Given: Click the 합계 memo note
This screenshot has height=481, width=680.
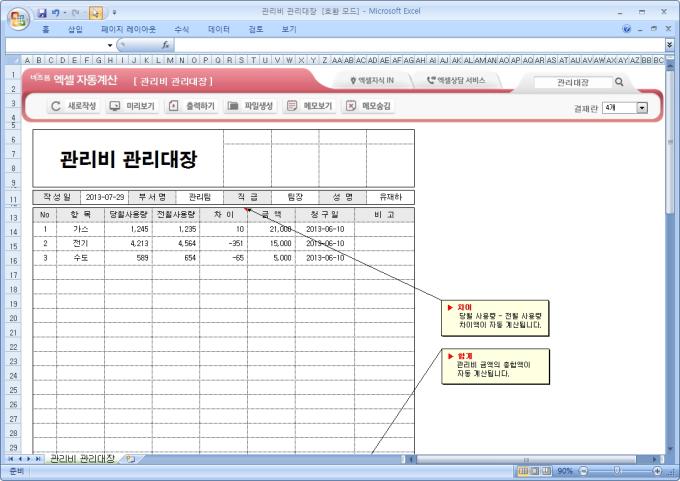Looking at the screenshot, I should tap(495, 366).
